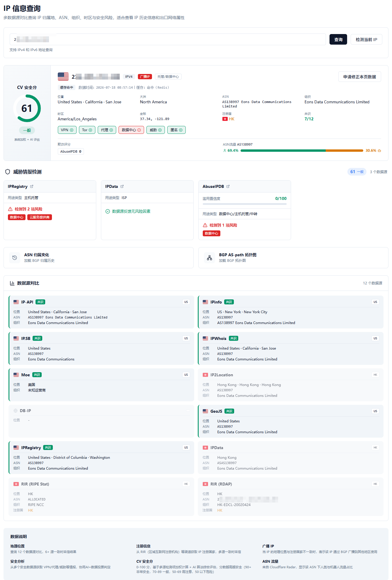Expand the BGP AS-path 拓扑图 panel
The width and height of the screenshot is (392, 580).
click(x=293, y=258)
